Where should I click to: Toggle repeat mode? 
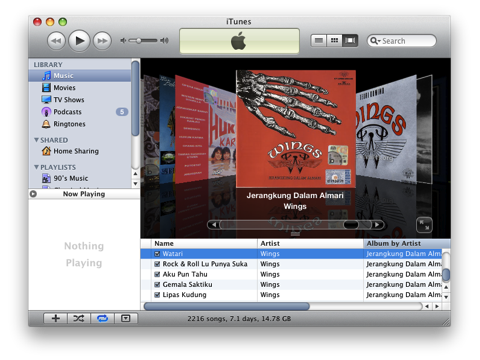point(102,318)
